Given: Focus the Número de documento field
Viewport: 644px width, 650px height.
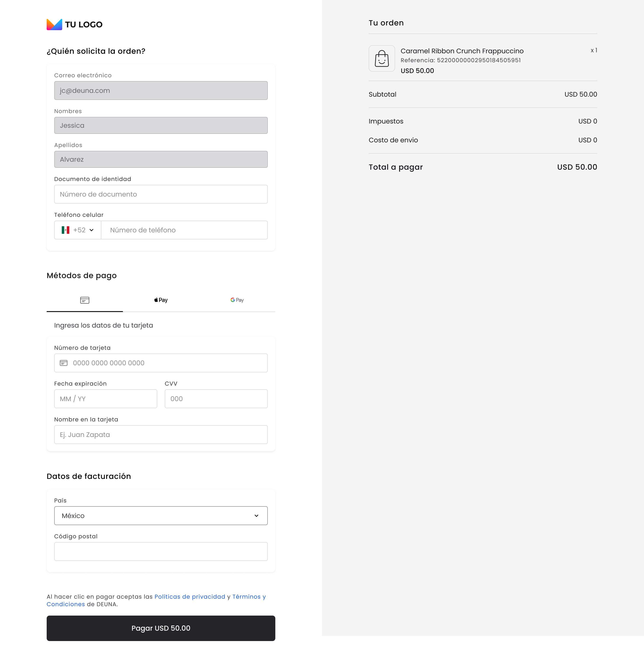Looking at the screenshot, I should 161,194.
